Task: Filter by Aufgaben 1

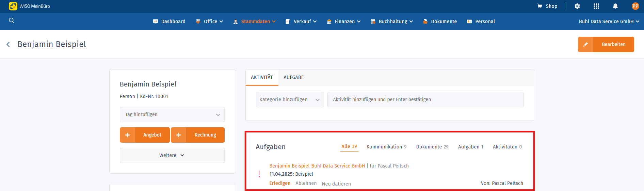Action: pyautogui.click(x=471, y=147)
